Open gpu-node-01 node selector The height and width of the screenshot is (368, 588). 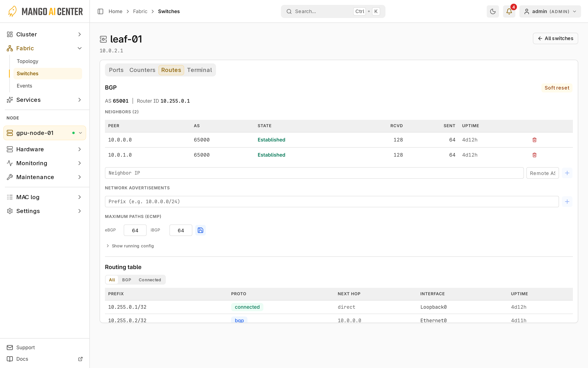[x=45, y=133]
